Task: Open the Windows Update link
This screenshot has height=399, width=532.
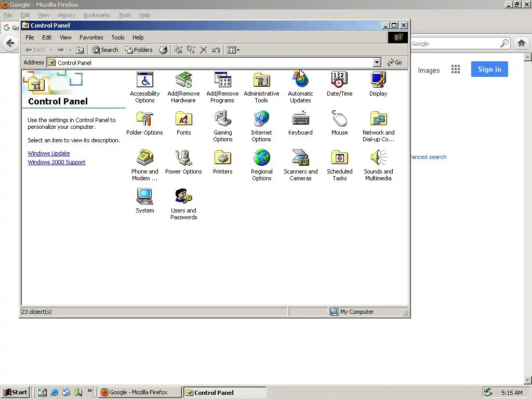Action: click(x=49, y=153)
